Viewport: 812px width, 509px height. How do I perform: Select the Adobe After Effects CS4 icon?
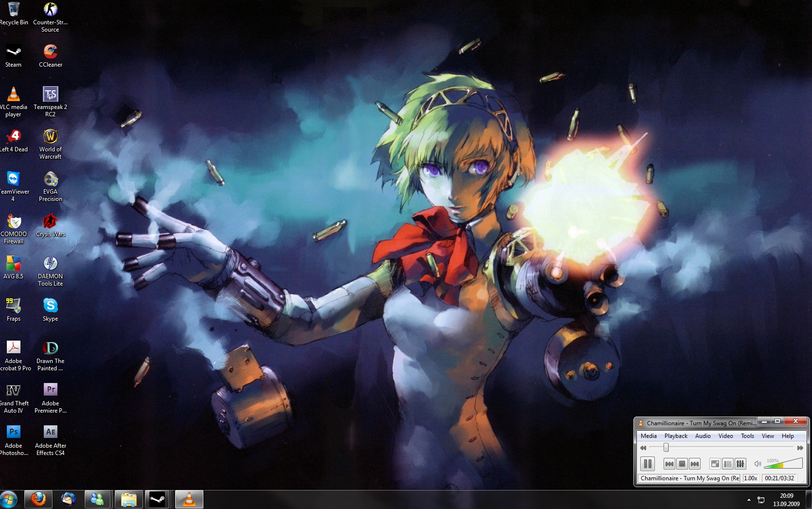[50, 440]
